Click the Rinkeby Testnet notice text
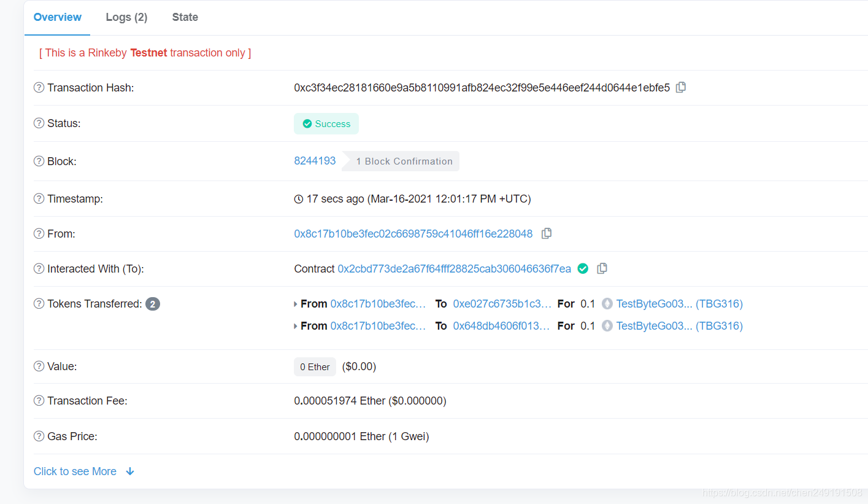Viewport: 868px width, 504px height. (x=145, y=53)
